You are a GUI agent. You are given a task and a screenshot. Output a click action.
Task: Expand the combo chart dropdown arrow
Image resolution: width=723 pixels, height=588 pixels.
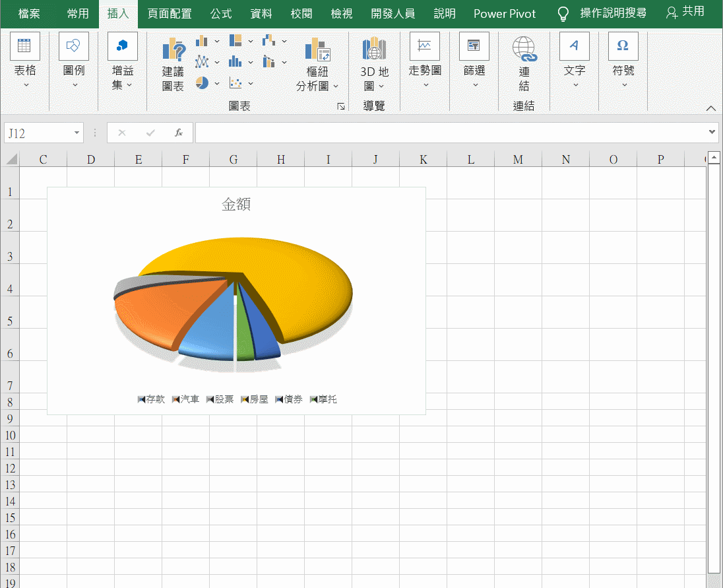tap(284, 62)
